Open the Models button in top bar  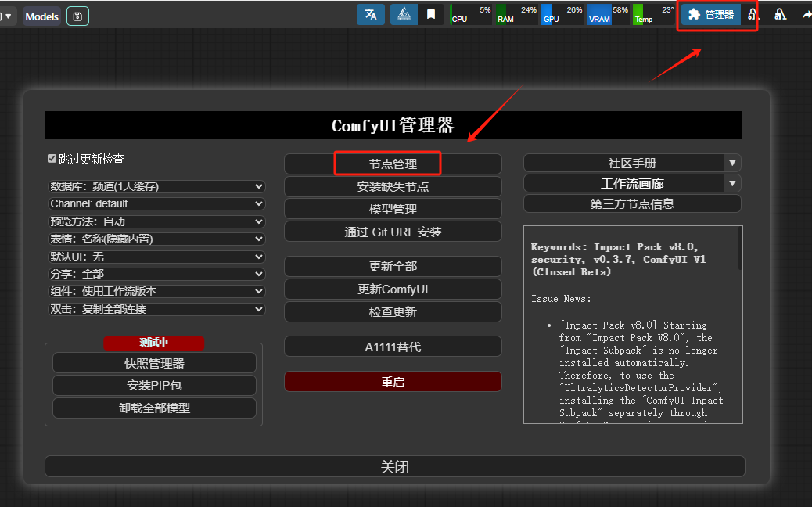42,16
